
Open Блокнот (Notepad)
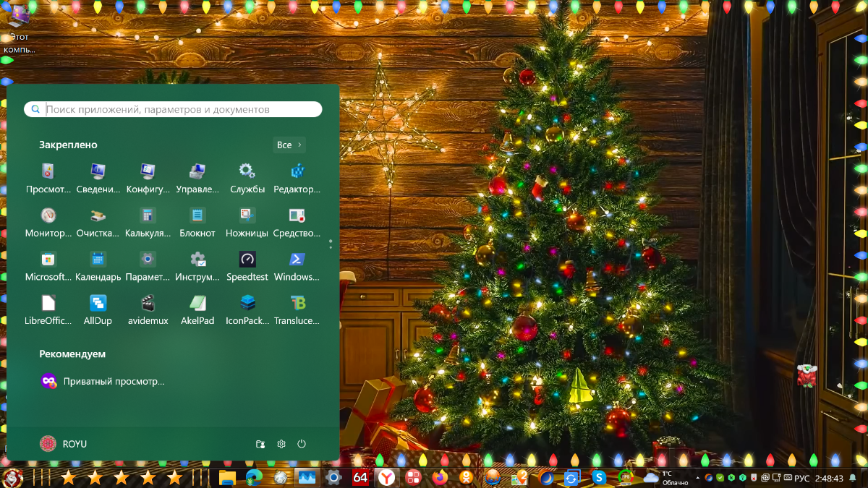(x=197, y=222)
